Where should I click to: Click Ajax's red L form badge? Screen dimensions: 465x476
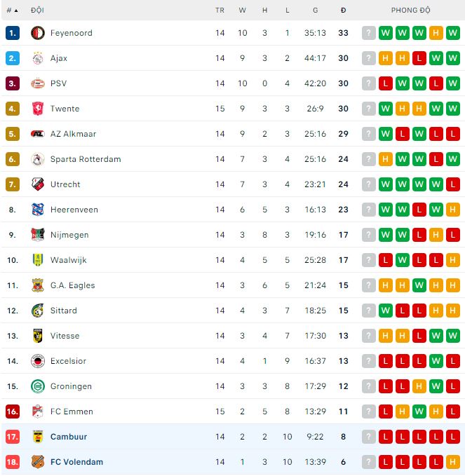point(419,58)
